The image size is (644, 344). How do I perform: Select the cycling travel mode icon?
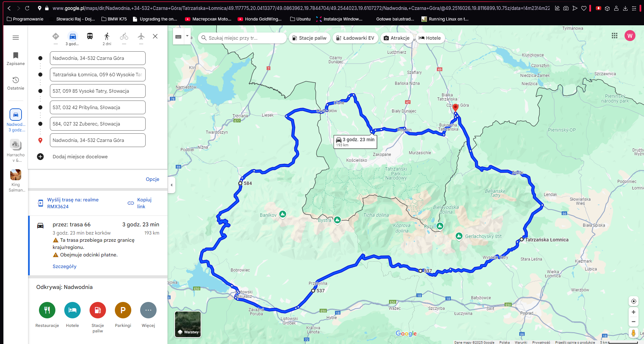pyautogui.click(x=124, y=36)
